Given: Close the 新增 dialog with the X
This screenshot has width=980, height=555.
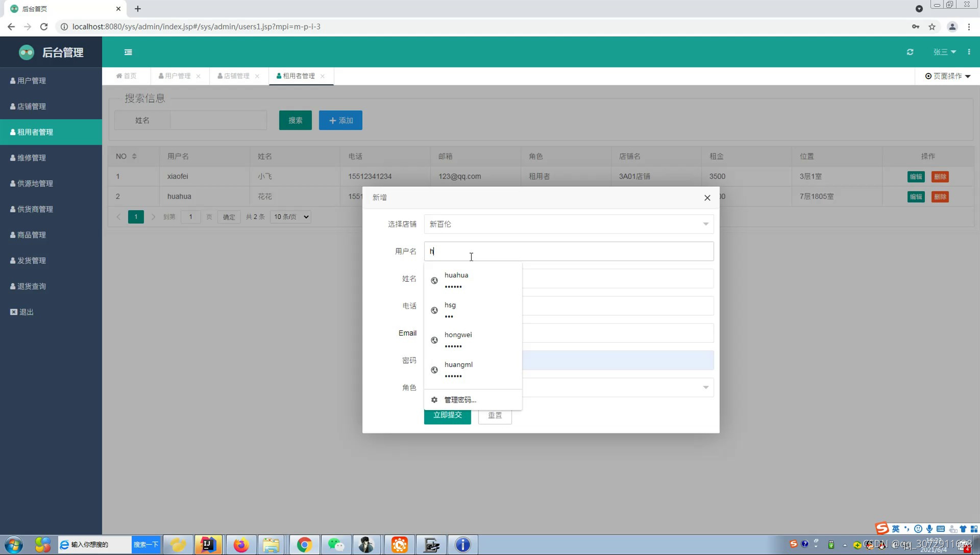Looking at the screenshot, I should tap(707, 198).
